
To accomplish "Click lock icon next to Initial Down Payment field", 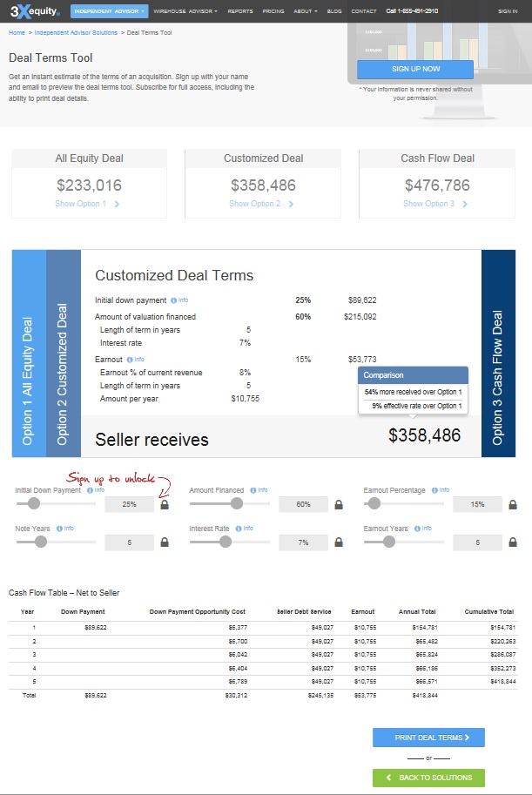I will [x=165, y=504].
